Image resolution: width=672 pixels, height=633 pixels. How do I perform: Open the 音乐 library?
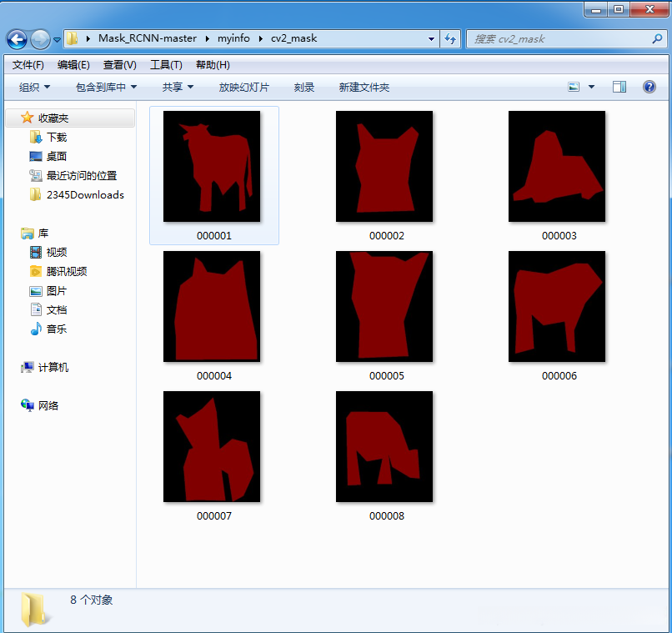click(57, 329)
